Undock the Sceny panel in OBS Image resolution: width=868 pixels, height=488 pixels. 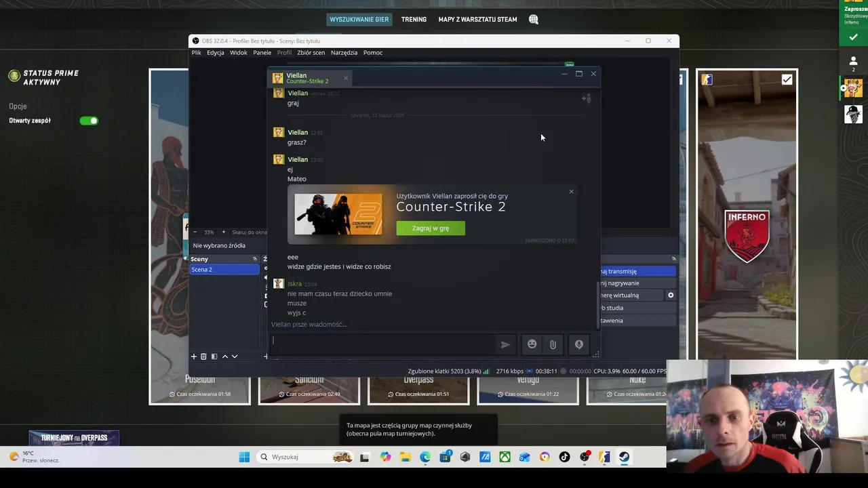[255, 259]
